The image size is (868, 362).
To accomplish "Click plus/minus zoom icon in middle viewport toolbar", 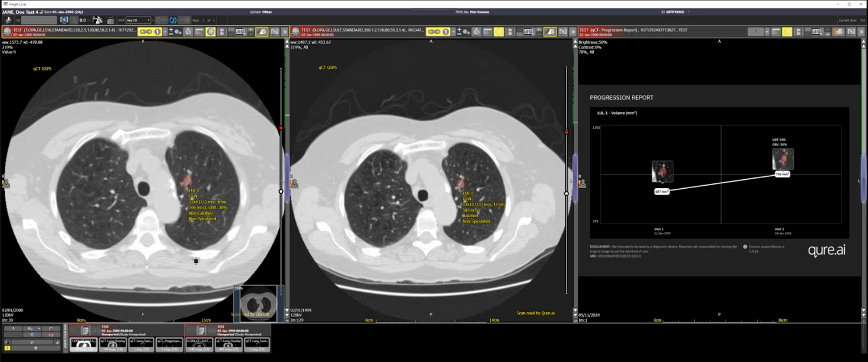I will [459, 31].
